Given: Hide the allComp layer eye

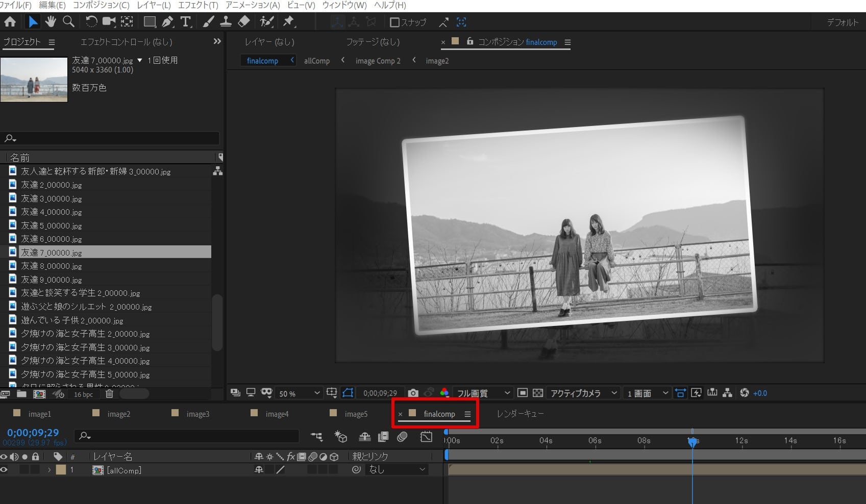Looking at the screenshot, I should tap(4, 470).
